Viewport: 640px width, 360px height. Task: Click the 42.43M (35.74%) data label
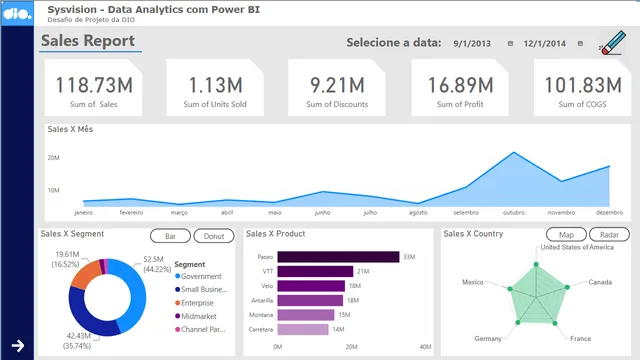click(x=77, y=341)
